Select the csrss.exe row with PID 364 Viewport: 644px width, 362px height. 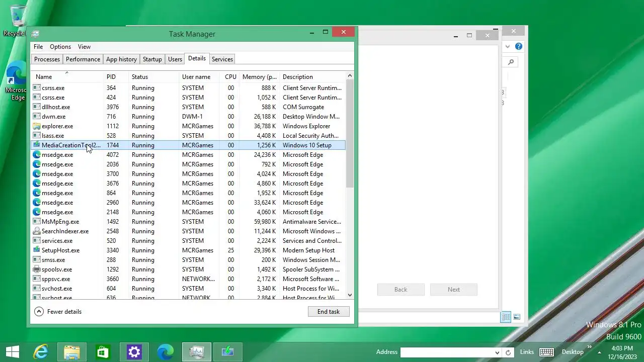tap(189, 88)
